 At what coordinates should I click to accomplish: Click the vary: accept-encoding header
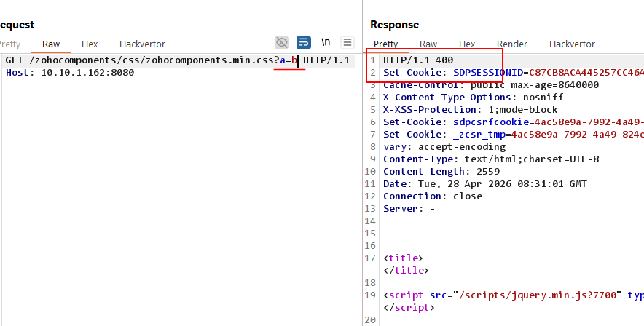coord(444,146)
